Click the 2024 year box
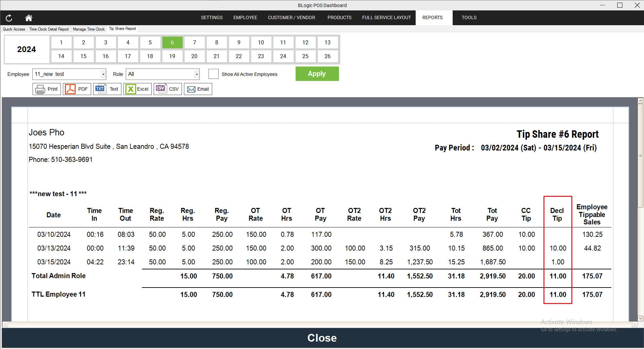644x349 pixels. click(x=27, y=49)
